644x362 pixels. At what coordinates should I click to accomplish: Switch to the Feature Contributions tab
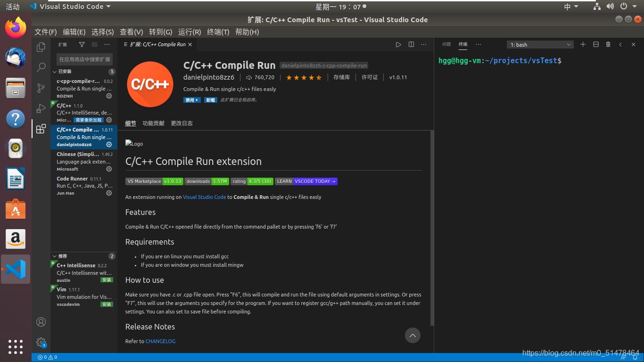[153, 123]
